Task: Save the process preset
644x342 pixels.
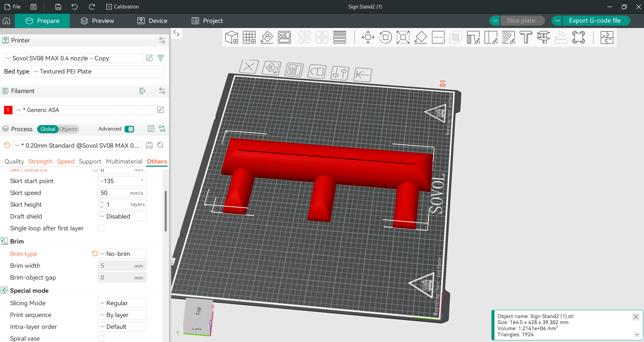Action: click(149, 145)
